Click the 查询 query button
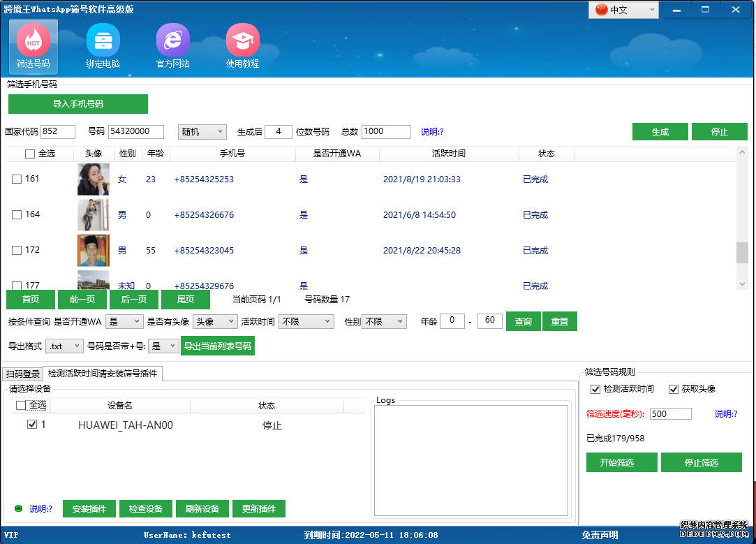Viewport: 756px width, 544px height. pos(523,322)
